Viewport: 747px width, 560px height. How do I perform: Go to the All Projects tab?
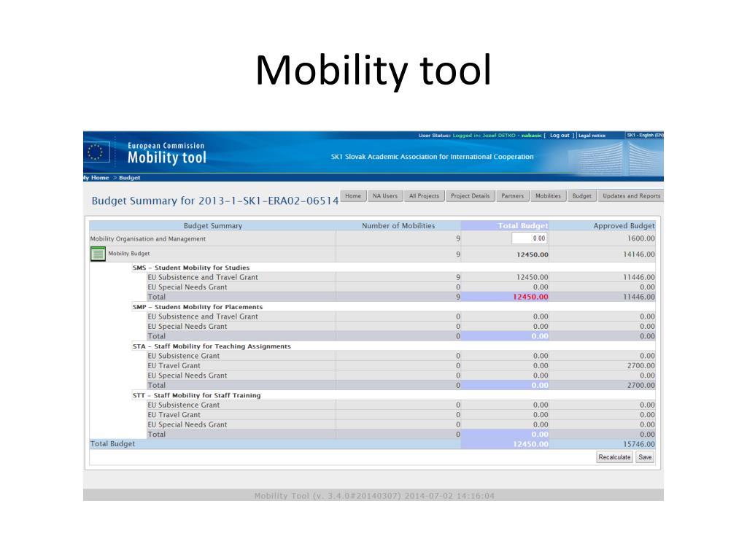click(424, 195)
